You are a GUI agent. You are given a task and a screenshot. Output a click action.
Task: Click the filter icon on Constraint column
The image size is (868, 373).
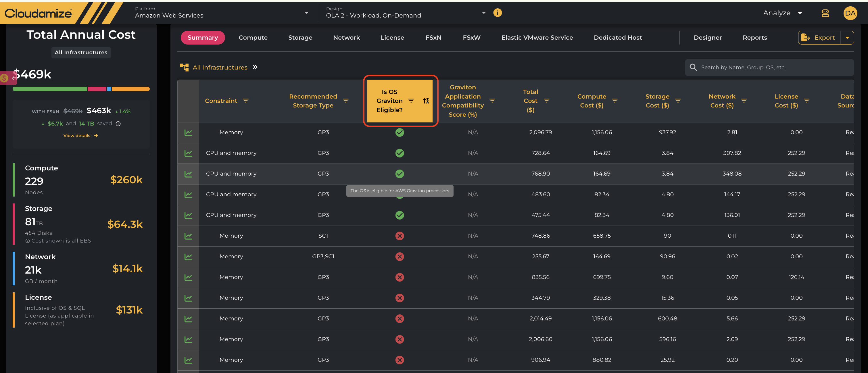coord(246,101)
